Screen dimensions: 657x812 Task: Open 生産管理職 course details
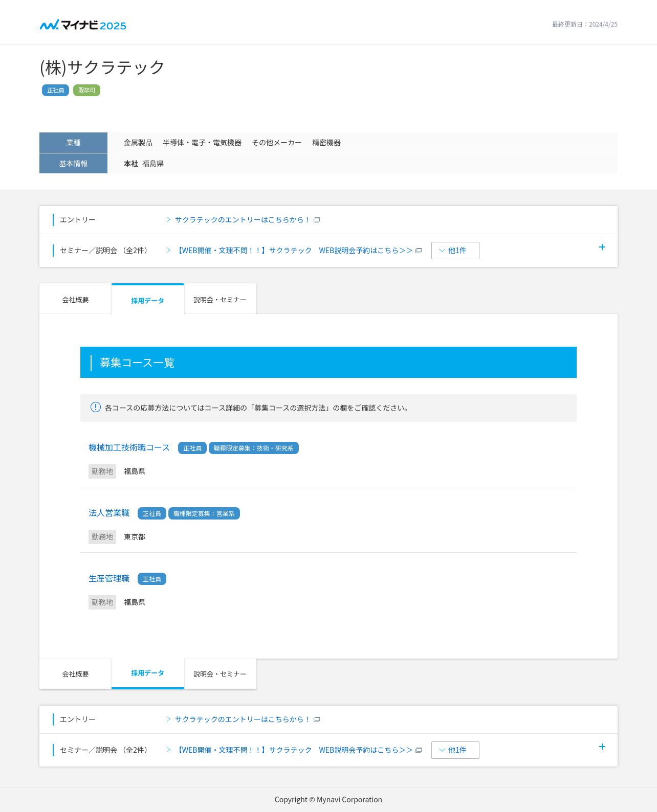coord(109,578)
